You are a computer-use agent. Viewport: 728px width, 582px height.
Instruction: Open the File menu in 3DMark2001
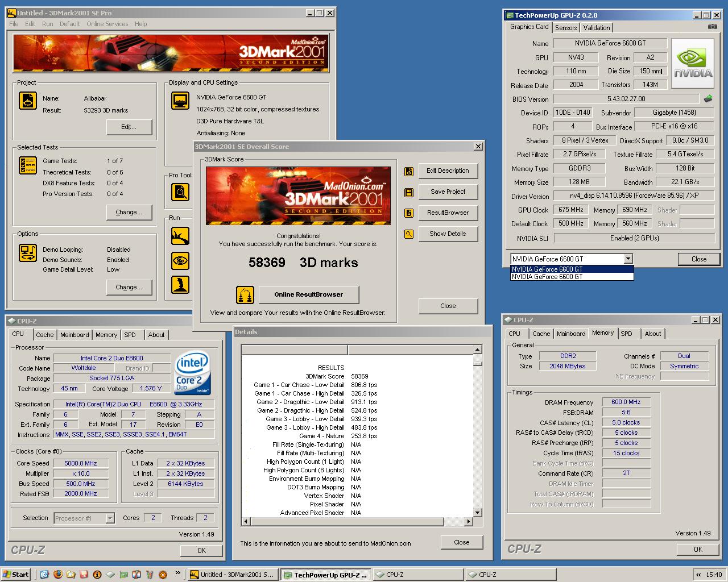[x=14, y=24]
